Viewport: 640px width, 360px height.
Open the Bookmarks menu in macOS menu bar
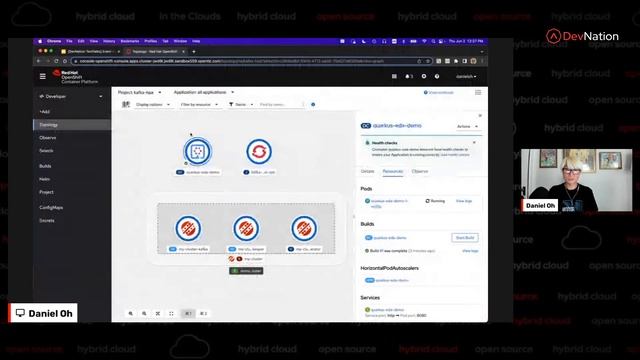[x=130, y=41]
